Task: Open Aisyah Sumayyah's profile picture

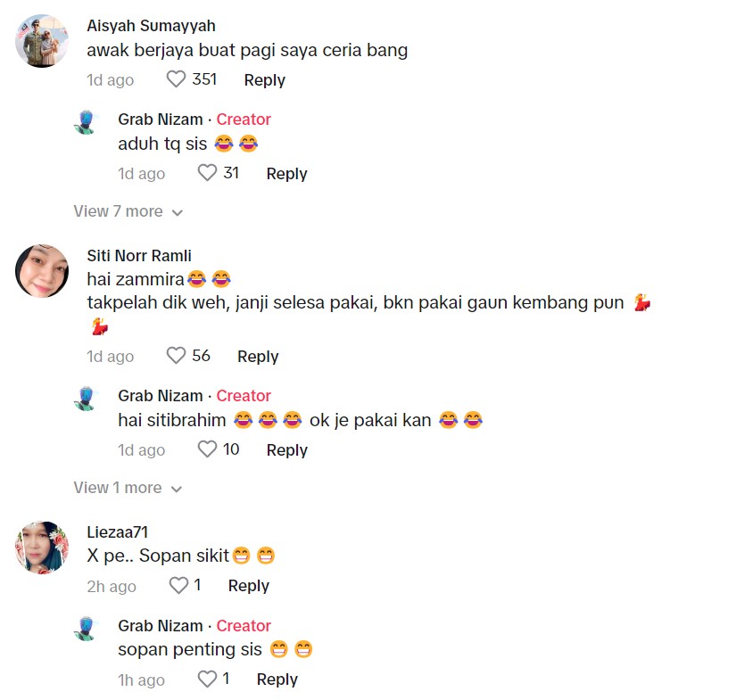Action: tap(43, 41)
